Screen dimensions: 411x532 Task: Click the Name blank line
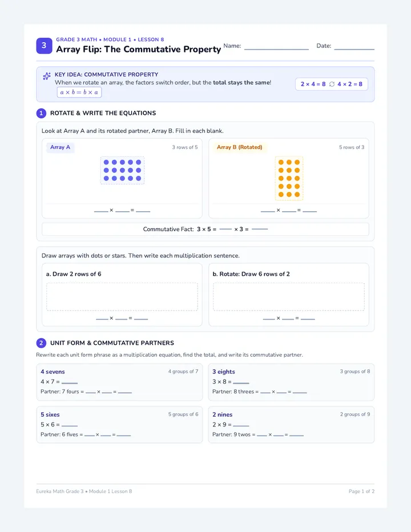(276, 49)
